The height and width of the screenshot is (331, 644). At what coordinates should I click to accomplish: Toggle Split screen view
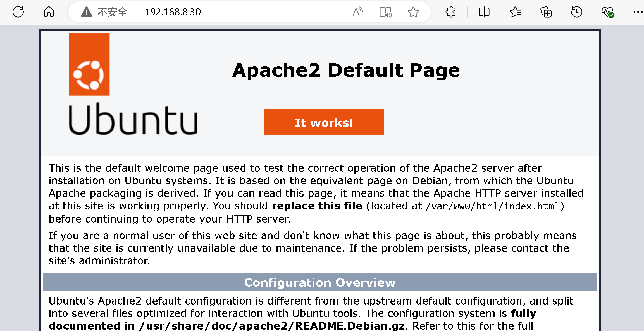(484, 12)
